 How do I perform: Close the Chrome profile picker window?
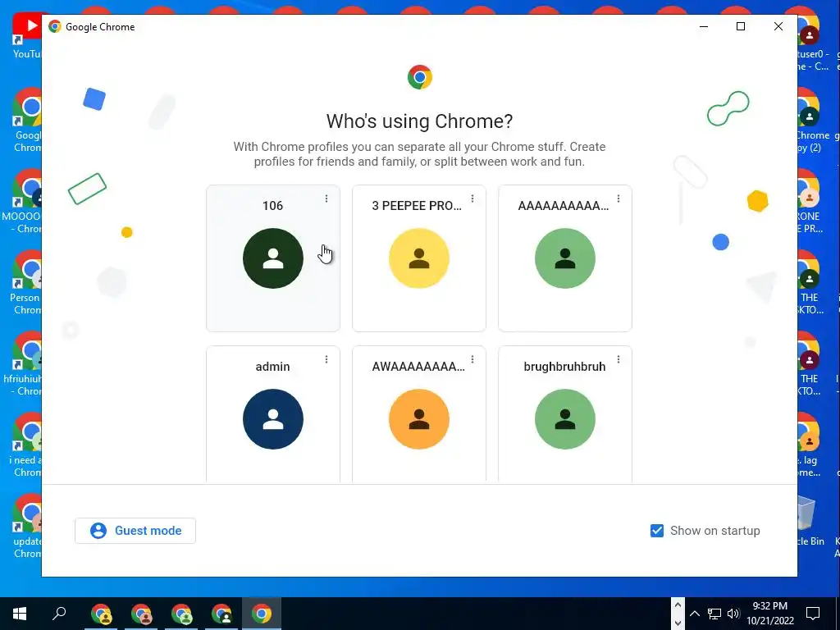click(x=778, y=26)
